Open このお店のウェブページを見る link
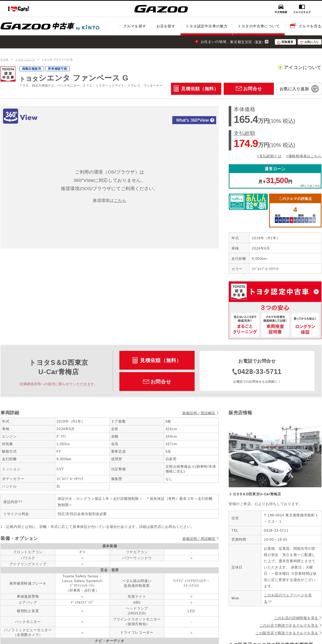322x644 pixels. coord(288,598)
